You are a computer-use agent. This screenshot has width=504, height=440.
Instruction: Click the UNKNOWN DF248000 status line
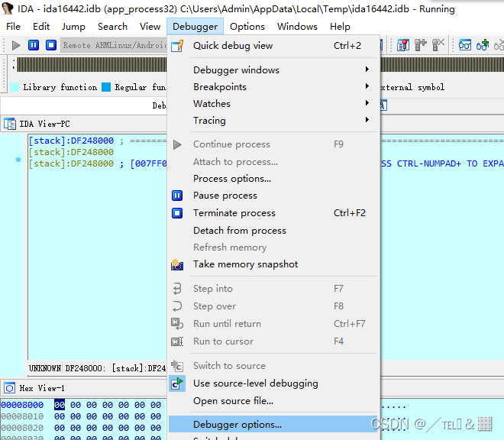click(x=98, y=368)
